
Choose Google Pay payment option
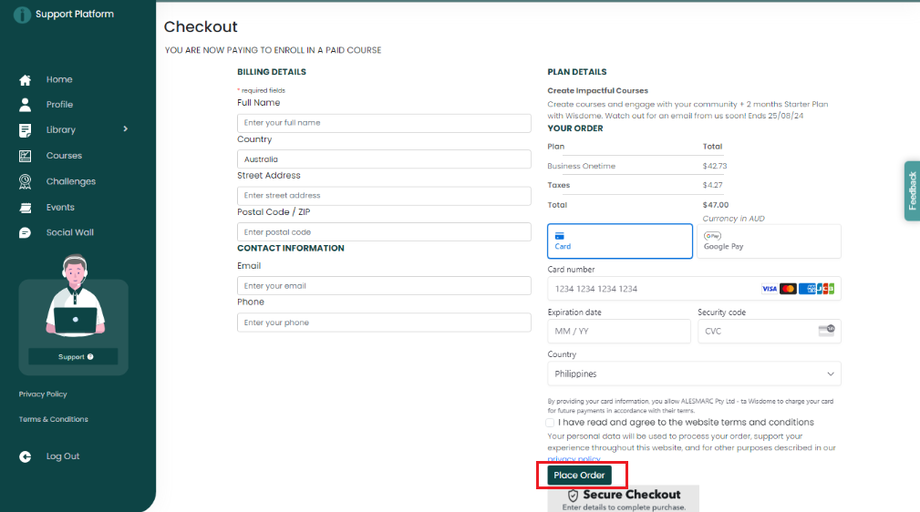pyautogui.click(x=768, y=241)
